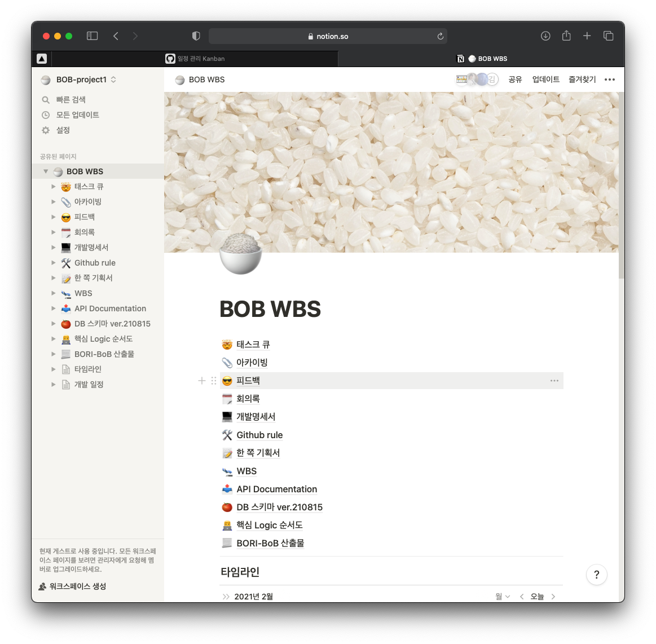Click the rice cover image
The image size is (656, 644).
point(391,172)
